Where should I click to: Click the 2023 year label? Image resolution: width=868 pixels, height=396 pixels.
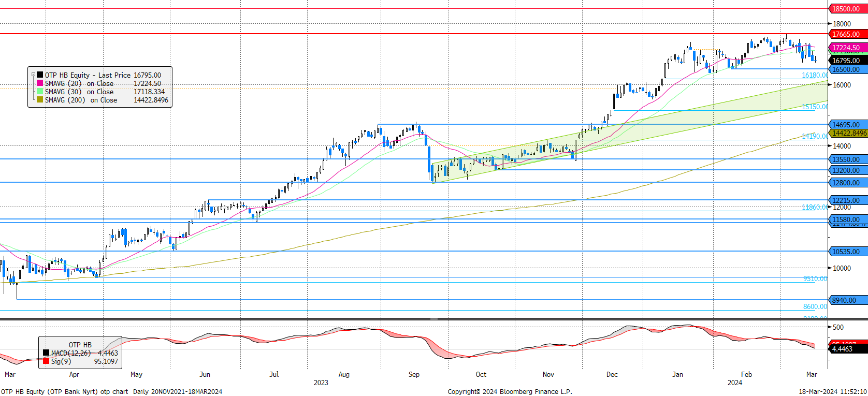point(321,383)
